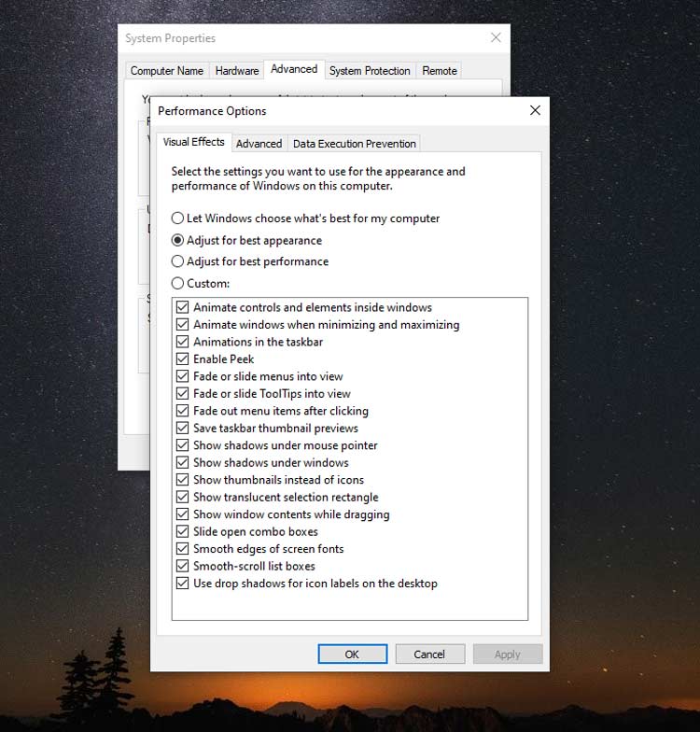Close the Performance Options dialog
Viewport: 700px width, 732px height.
[535, 110]
